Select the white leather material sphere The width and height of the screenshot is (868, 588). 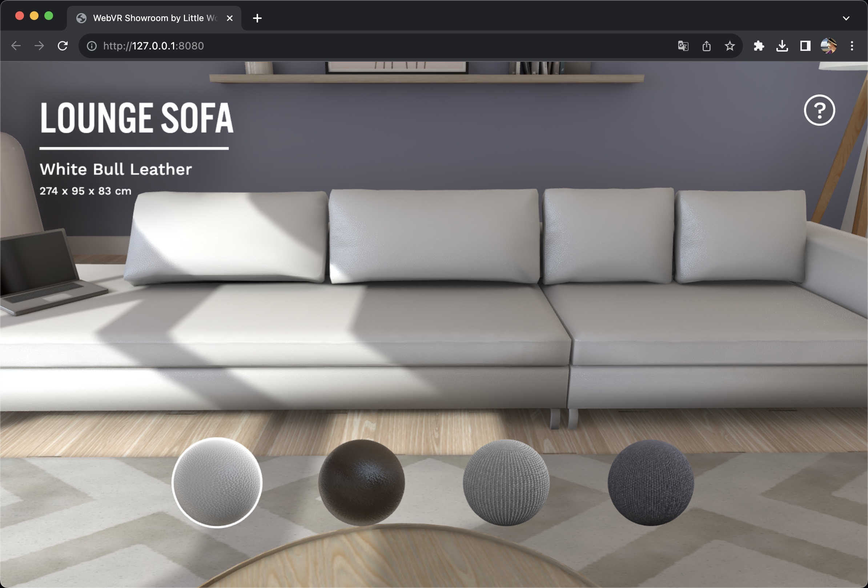pyautogui.click(x=217, y=482)
